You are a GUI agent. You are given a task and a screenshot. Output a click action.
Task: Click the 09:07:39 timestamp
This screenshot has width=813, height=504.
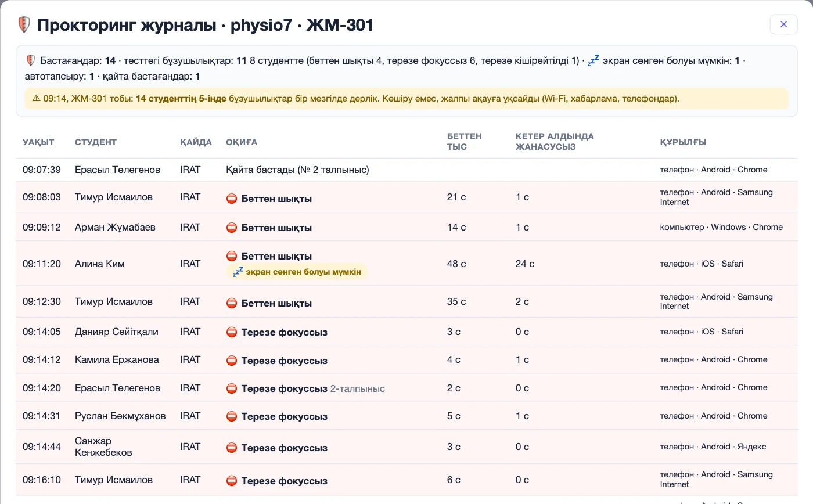pos(42,170)
